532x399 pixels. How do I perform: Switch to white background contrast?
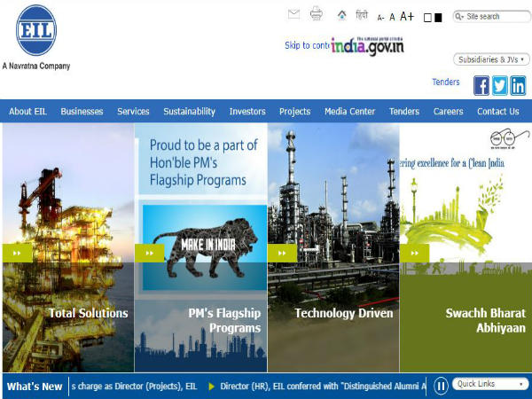pyautogui.click(x=427, y=17)
